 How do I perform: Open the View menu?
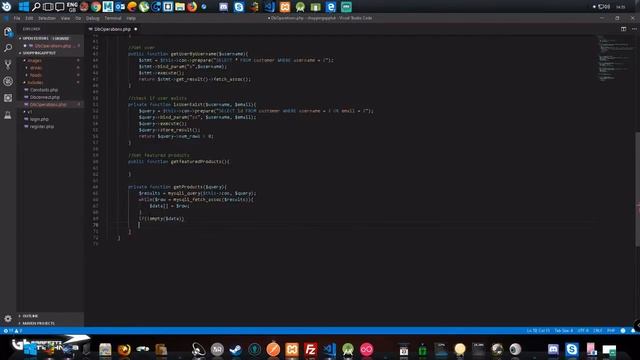tap(65, 18)
